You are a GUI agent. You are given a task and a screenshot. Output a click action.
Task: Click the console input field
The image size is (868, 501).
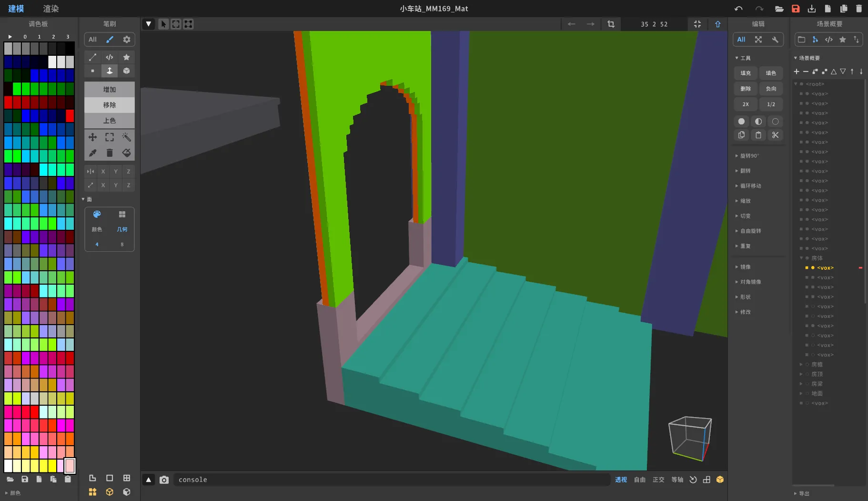391,480
